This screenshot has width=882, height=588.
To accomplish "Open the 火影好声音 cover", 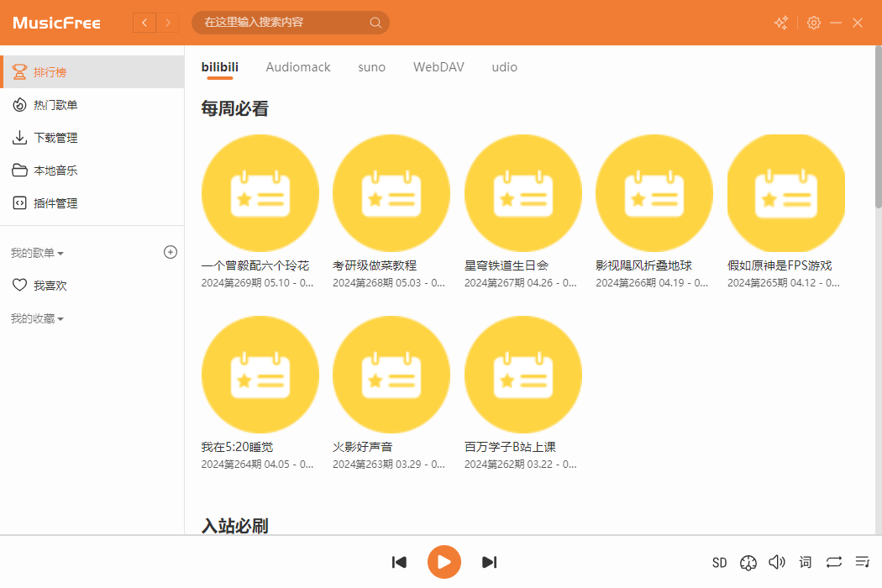I will pyautogui.click(x=391, y=375).
